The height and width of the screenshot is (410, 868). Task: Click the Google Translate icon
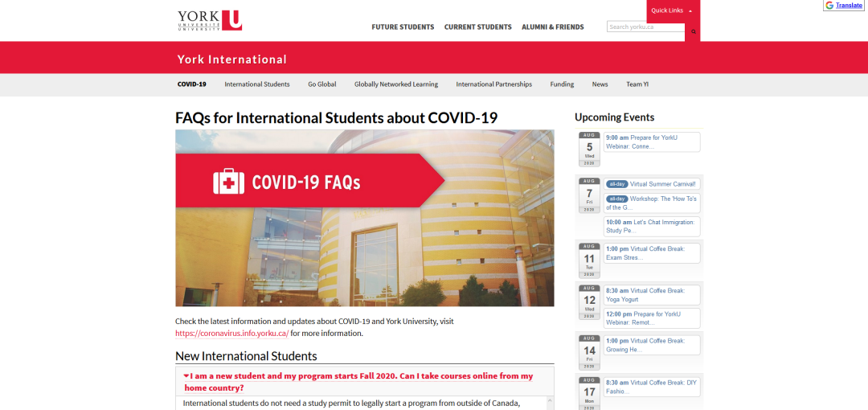coord(829,6)
